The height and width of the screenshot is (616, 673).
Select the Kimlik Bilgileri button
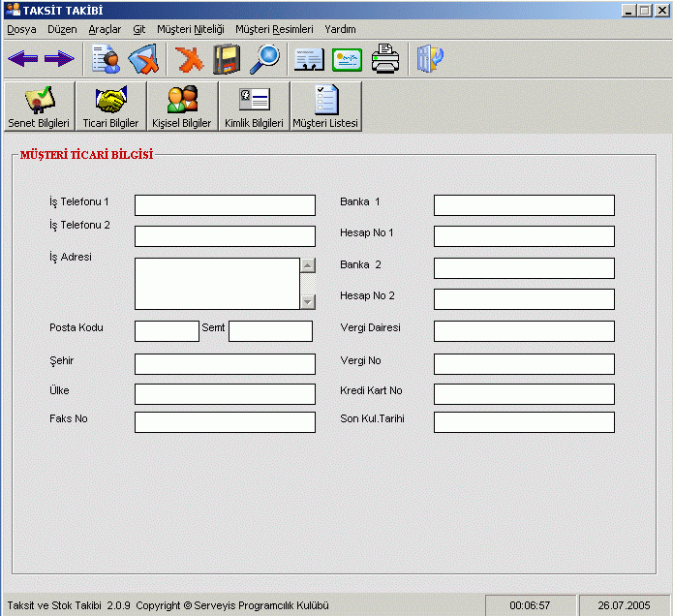pos(254,107)
